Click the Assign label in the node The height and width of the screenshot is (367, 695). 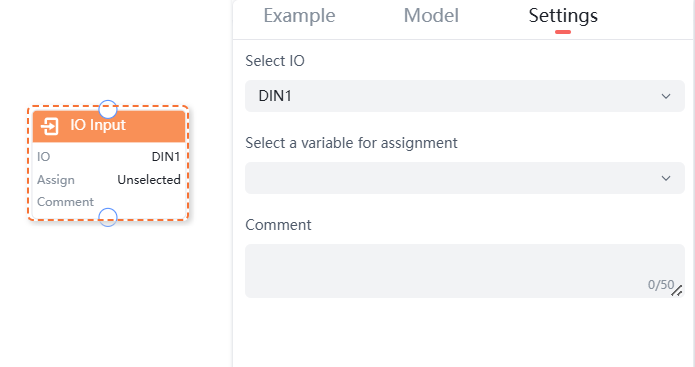[x=56, y=180]
